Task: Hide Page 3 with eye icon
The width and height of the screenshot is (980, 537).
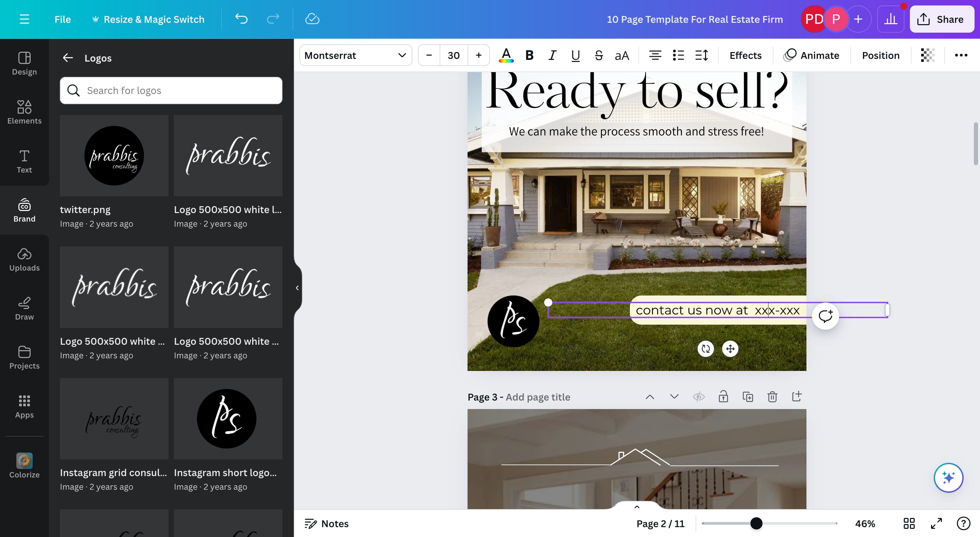Action: tap(699, 397)
